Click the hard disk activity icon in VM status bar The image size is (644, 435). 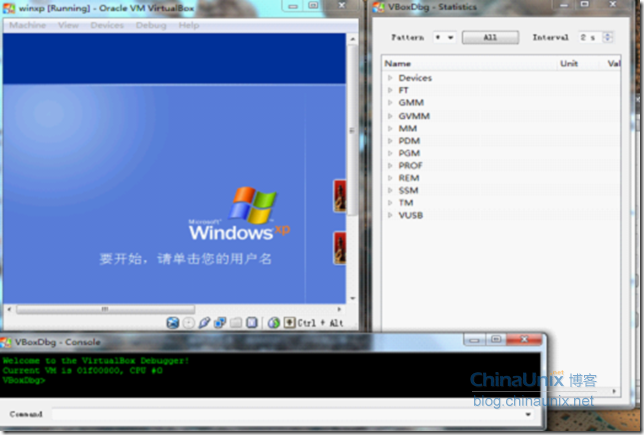pyautogui.click(x=172, y=323)
